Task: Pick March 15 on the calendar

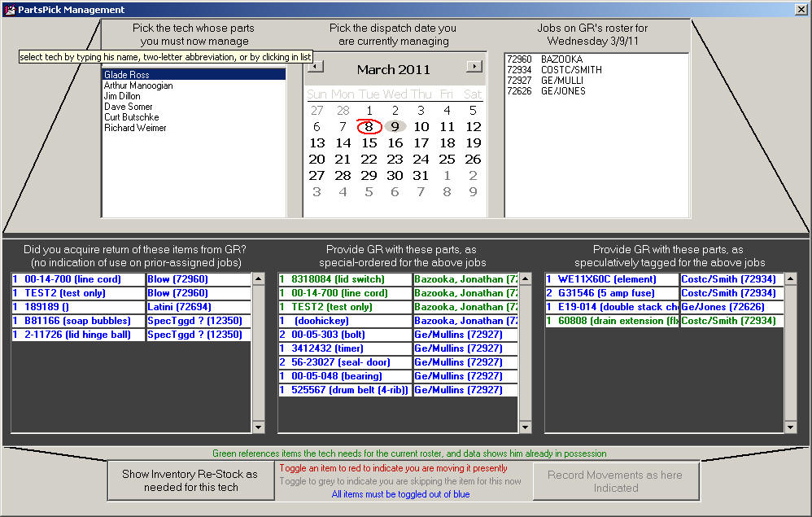Action: 369,143
